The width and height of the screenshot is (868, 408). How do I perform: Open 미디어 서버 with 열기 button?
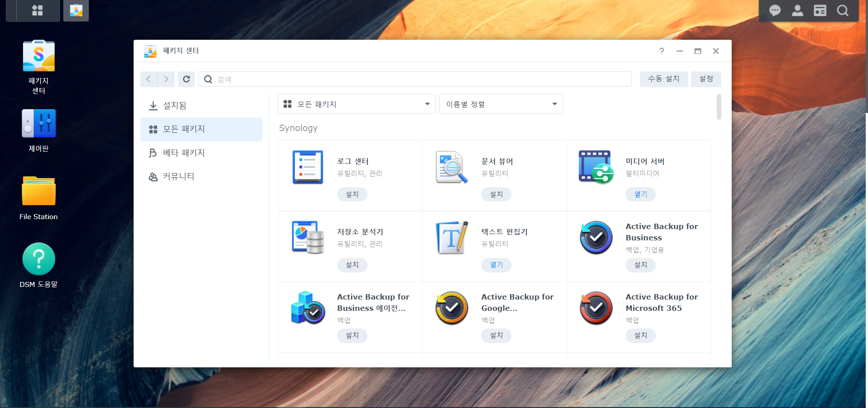[x=641, y=194]
